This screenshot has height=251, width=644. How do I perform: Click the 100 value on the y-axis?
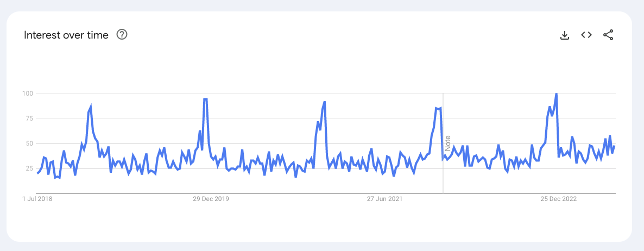pyautogui.click(x=28, y=93)
